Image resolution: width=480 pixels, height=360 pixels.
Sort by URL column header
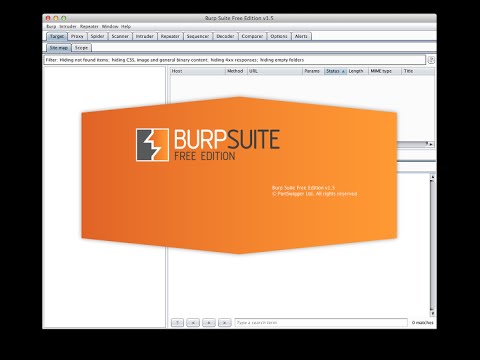point(275,71)
